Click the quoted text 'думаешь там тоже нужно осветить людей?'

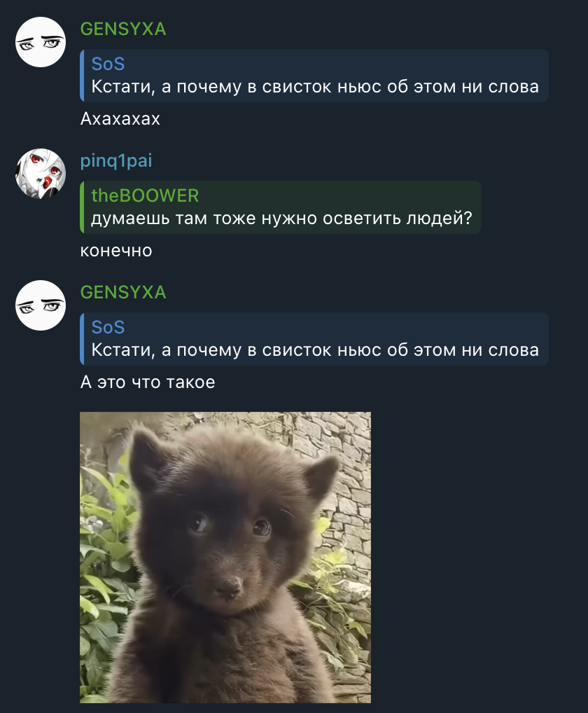click(281, 219)
